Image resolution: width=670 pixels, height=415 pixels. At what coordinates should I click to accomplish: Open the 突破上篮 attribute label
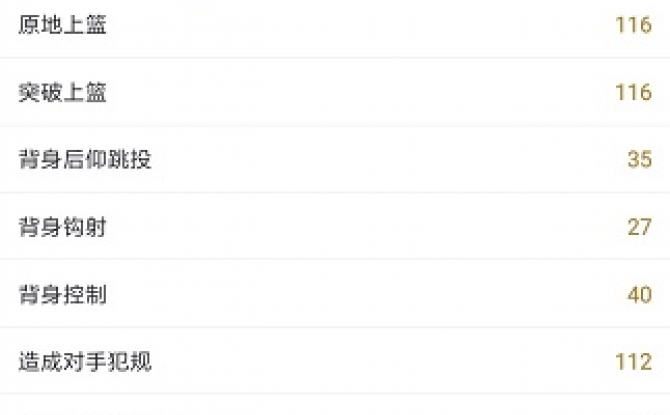coord(62,92)
